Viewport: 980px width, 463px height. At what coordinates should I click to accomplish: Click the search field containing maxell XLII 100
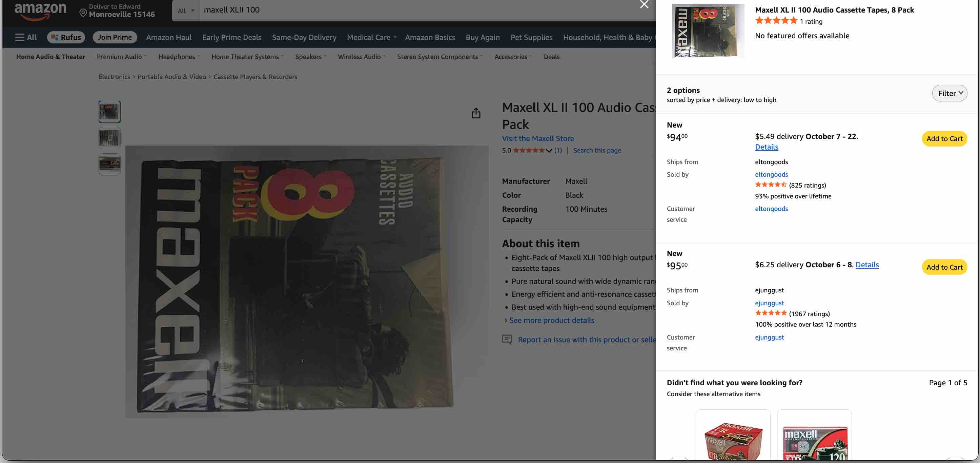click(x=418, y=10)
